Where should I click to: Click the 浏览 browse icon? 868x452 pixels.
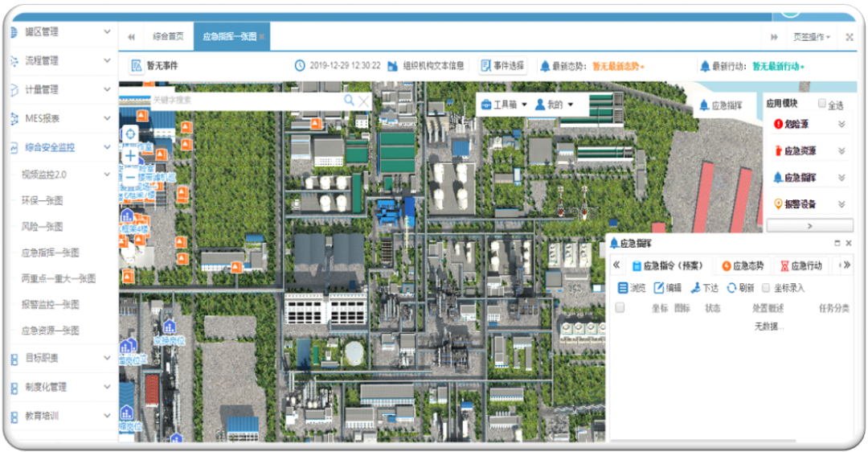point(623,288)
